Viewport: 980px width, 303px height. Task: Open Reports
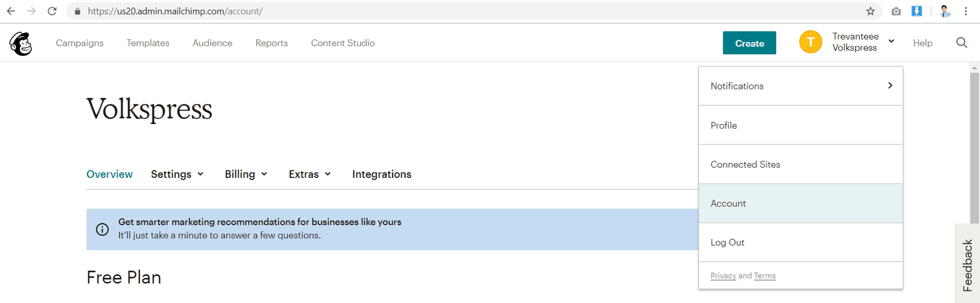pyautogui.click(x=271, y=43)
